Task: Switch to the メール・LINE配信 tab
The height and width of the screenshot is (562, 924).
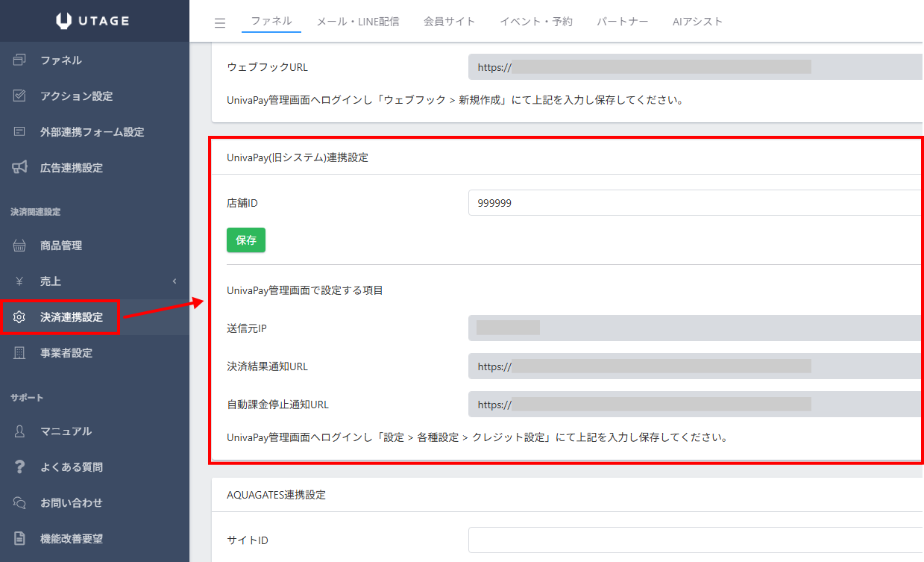Action: pyautogui.click(x=357, y=22)
